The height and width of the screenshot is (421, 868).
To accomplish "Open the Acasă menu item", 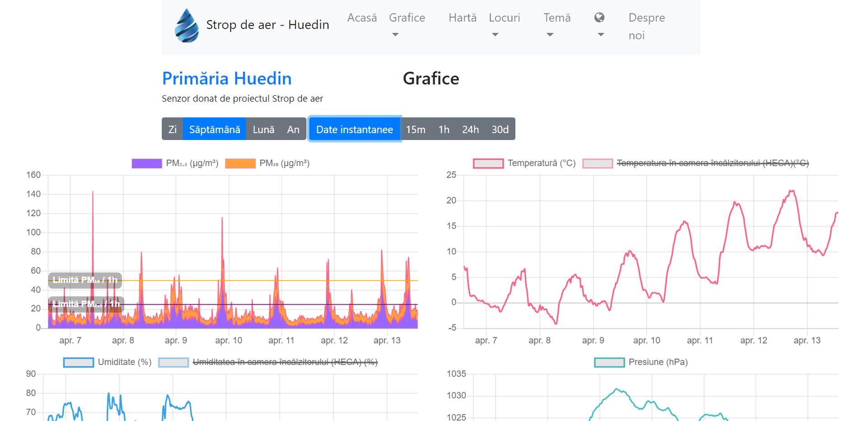I will point(362,18).
